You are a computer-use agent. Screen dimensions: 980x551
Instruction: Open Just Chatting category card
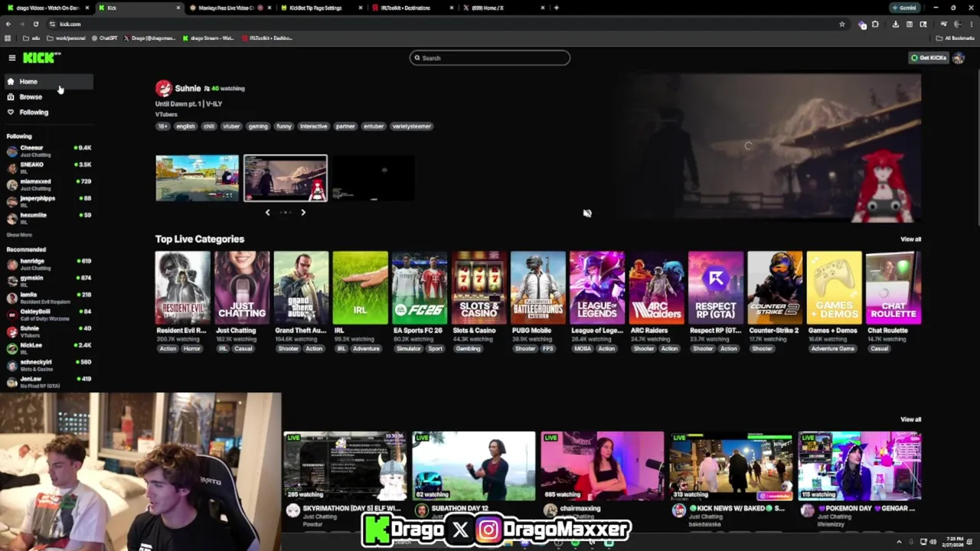[x=242, y=288]
